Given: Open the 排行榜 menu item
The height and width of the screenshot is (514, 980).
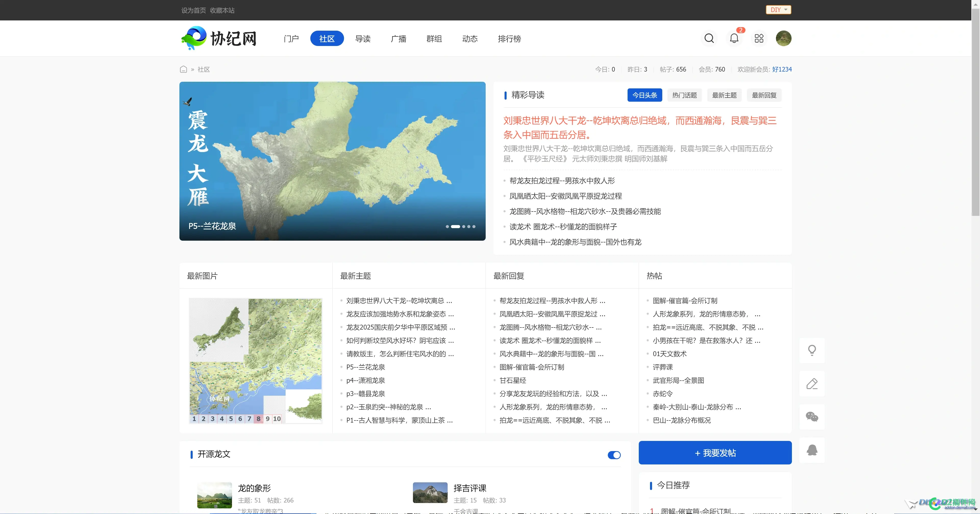Looking at the screenshot, I should click(x=509, y=39).
